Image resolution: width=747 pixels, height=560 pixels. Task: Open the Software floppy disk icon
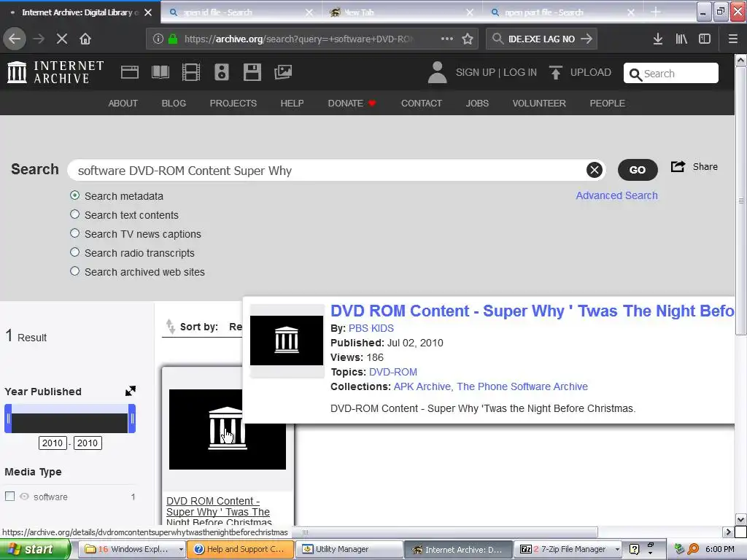tap(252, 72)
